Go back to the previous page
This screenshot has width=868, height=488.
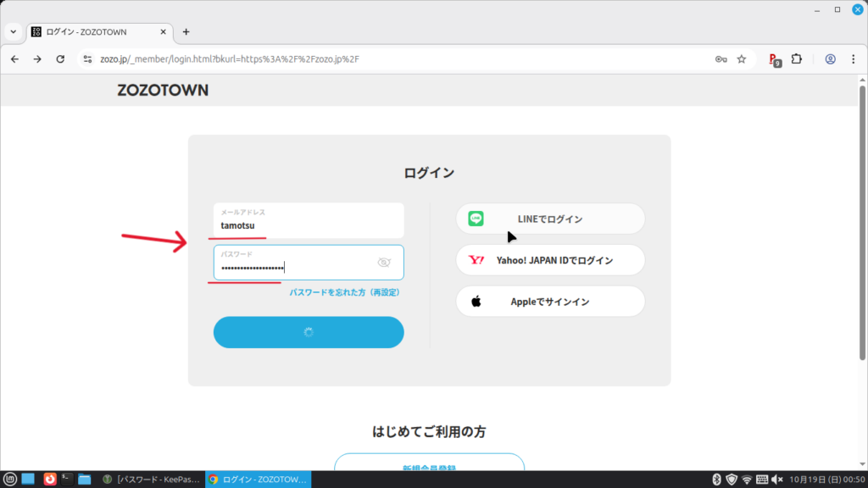14,59
